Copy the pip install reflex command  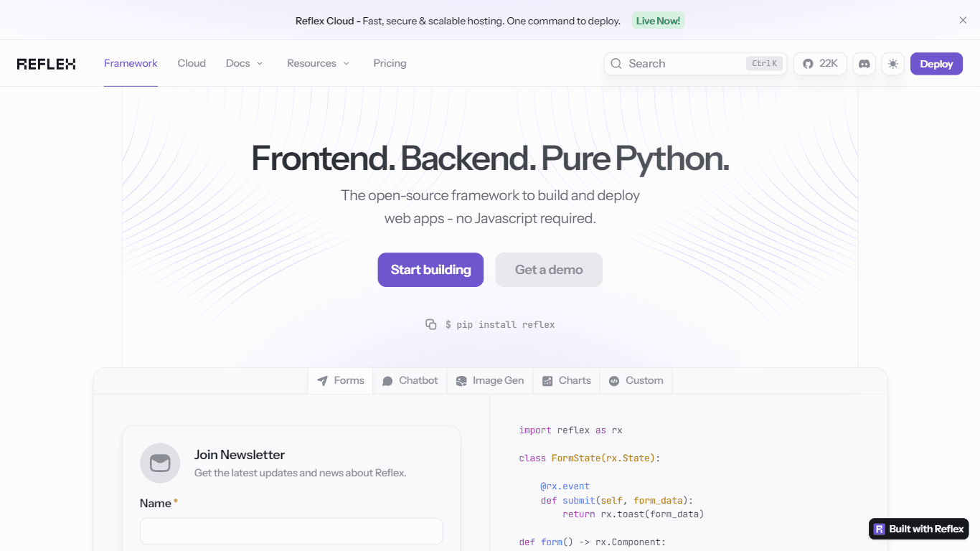click(x=431, y=324)
